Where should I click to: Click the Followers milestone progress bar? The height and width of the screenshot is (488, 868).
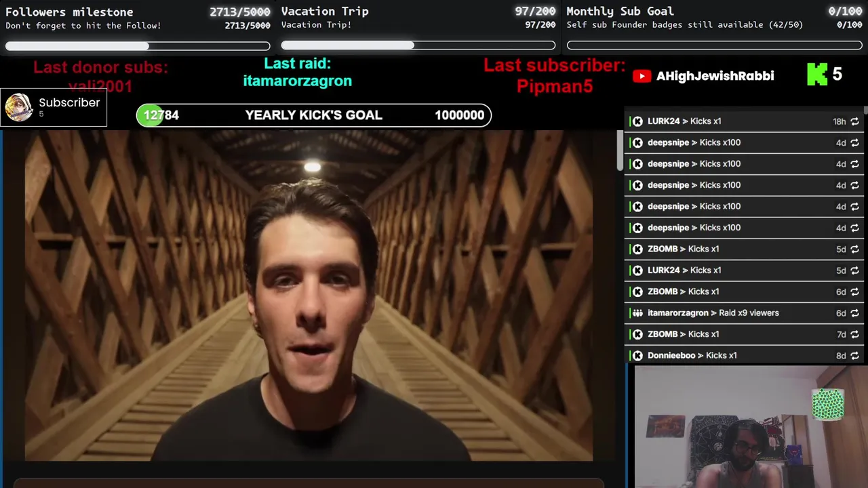pos(138,46)
